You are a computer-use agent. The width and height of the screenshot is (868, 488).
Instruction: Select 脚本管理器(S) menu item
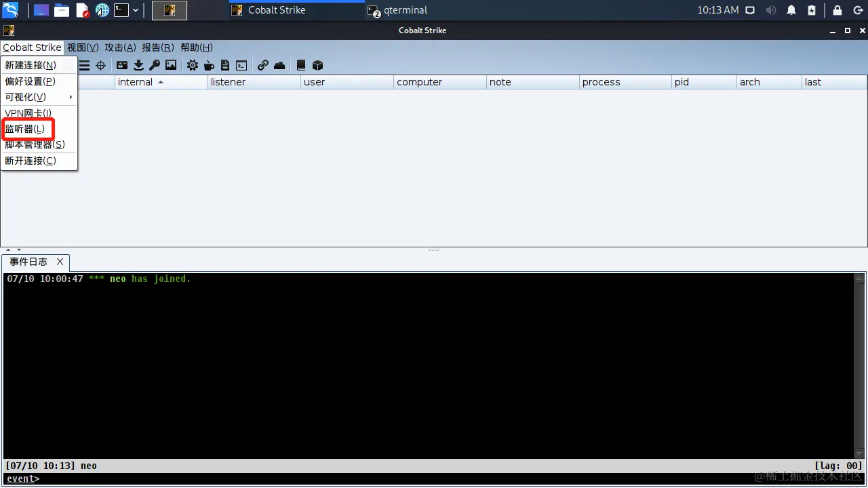[x=39, y=144]
